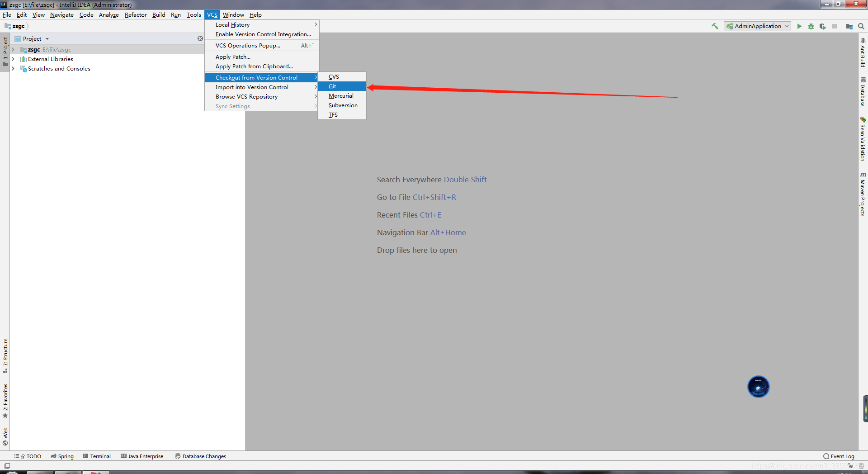This screenshot has height=474, width=868.
Task: Open VCS Operations Popup menu item
Action: pyautogui.click(x=262, y=46)
